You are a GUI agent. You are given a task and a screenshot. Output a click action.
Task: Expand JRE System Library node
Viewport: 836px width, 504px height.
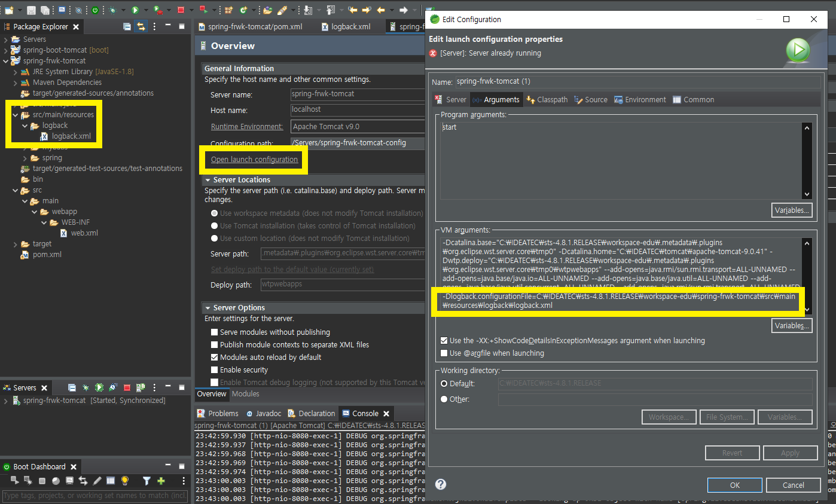click(x=16, y=72)
